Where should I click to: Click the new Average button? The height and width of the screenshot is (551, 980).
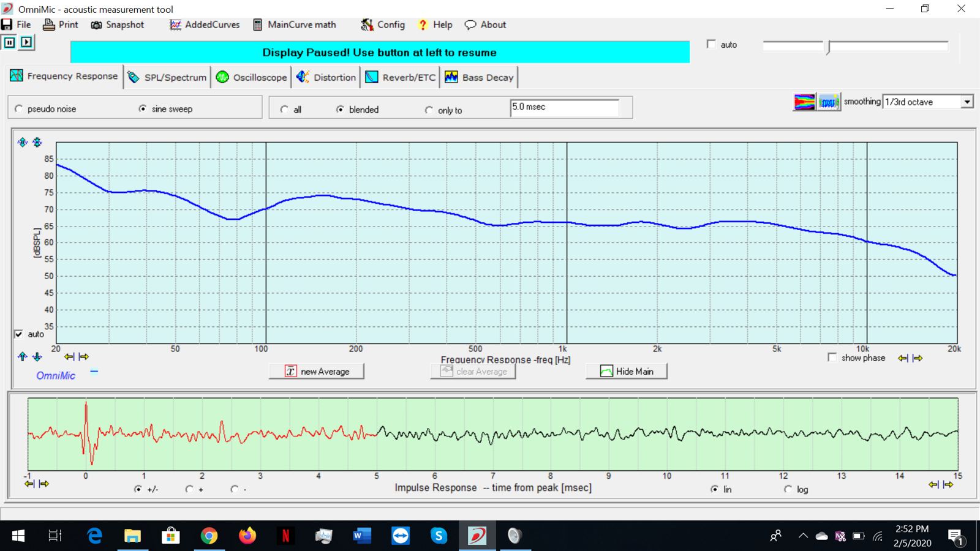317,371
